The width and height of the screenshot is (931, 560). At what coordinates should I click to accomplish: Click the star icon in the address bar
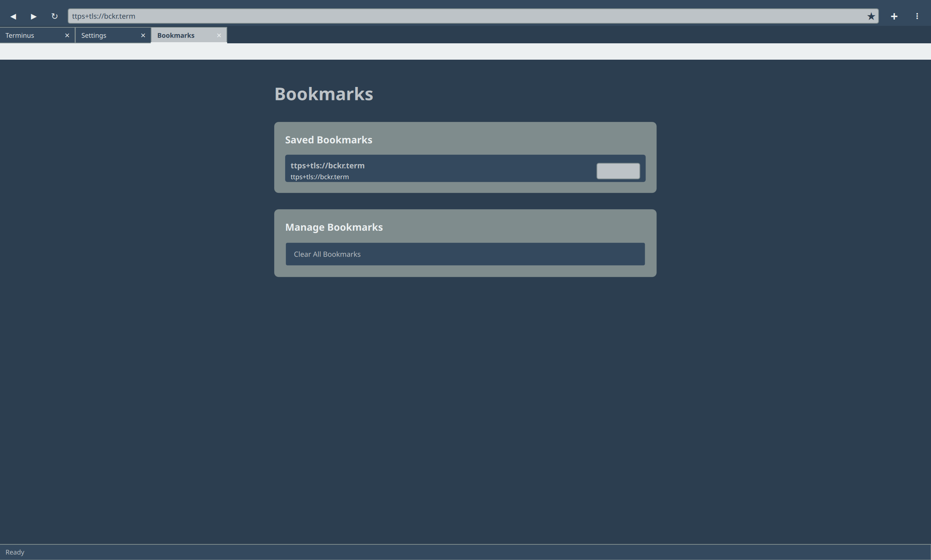pos(871,16)
